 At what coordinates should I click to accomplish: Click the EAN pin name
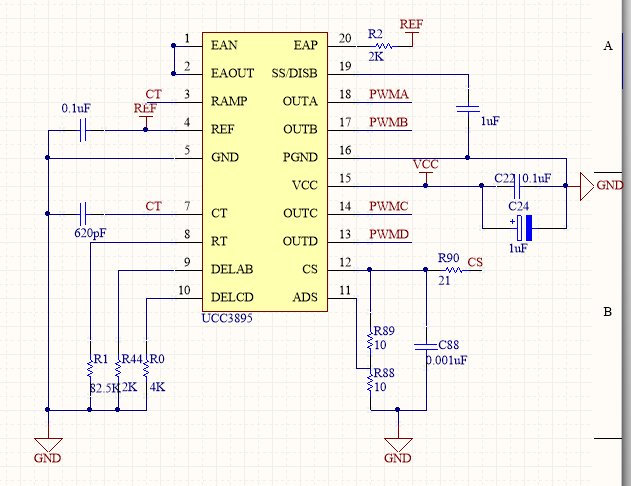coord(224,45)
